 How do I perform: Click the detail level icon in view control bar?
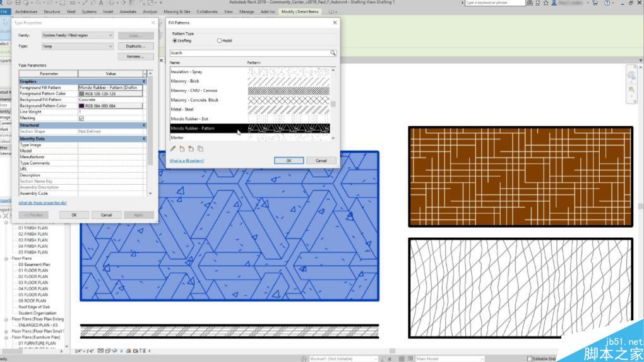(x=100, y=351)
